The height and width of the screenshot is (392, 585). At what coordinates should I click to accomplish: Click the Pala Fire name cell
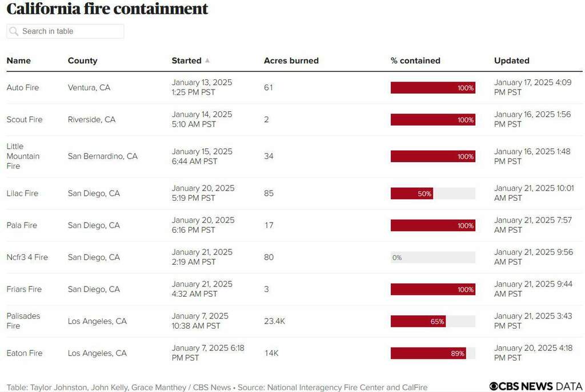coord(22,225)
